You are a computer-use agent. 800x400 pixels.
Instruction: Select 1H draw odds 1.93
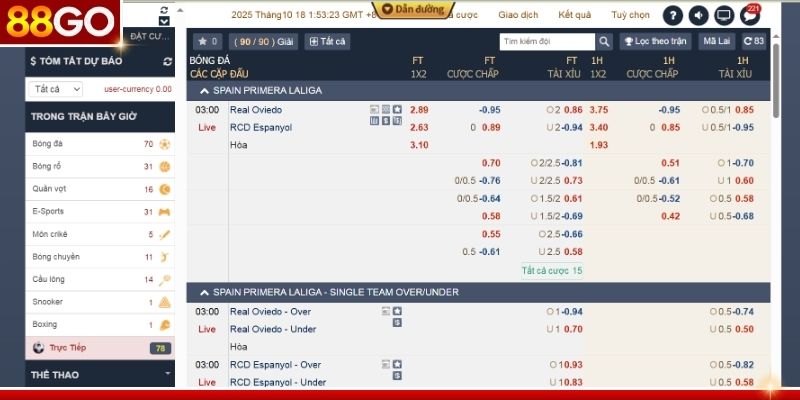click(598, 145)
